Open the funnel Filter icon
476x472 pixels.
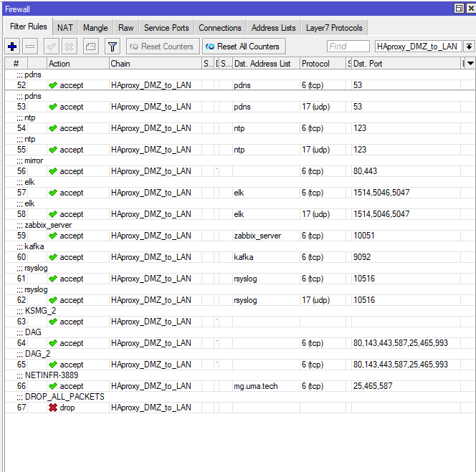[113, 47]
